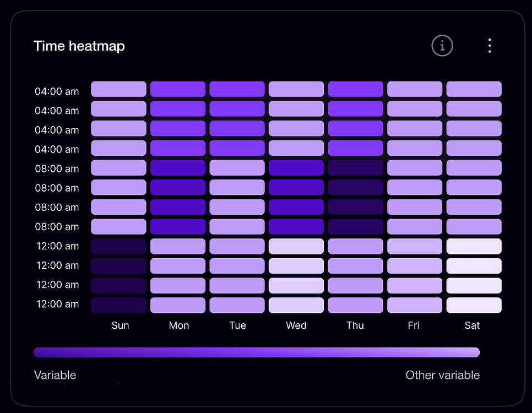Click the gradient legend bar
This screenshot has width=532, height=413.
tap(257, 352)
